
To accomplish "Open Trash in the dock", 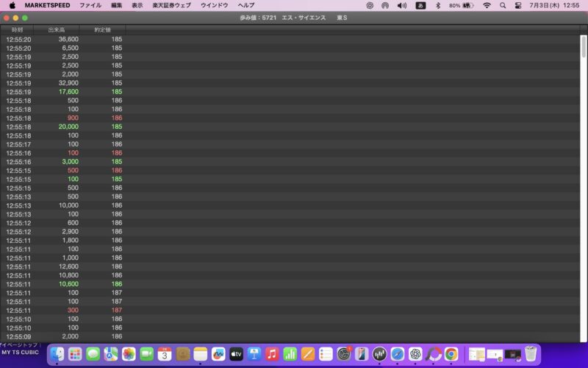I will (531, 354).
